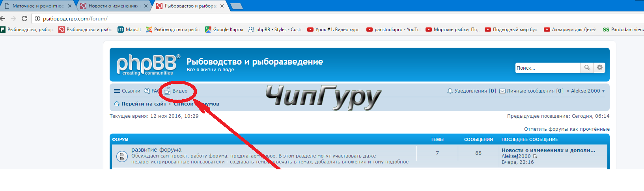Open the Google Карты bookmark
Viewport: 644px width, 191px height.
click(x=224, y=30)
